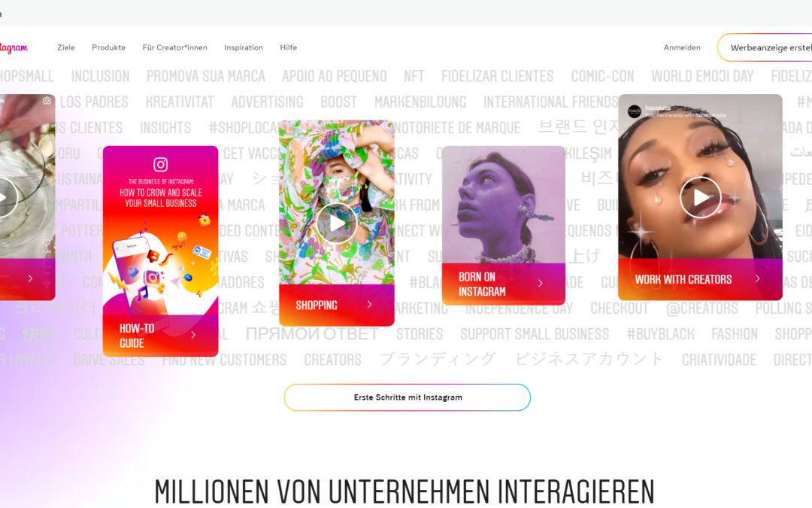Open Work With Creators chevron arrow
This screenshot has width=812, height=508.
[758, 279]
